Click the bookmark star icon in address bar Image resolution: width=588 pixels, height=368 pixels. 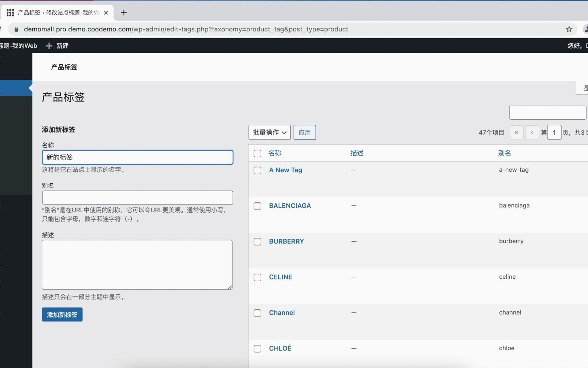pyautogui.click(x=569, y=29)
